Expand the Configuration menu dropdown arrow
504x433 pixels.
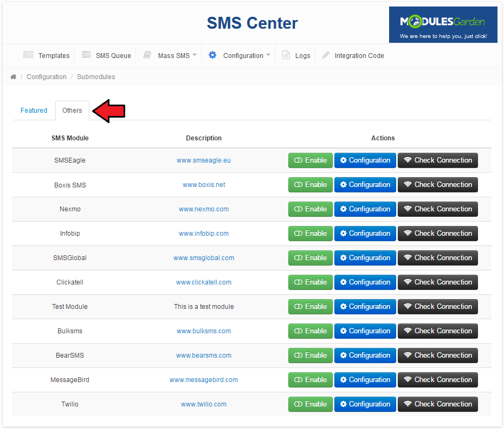point(268,55)
